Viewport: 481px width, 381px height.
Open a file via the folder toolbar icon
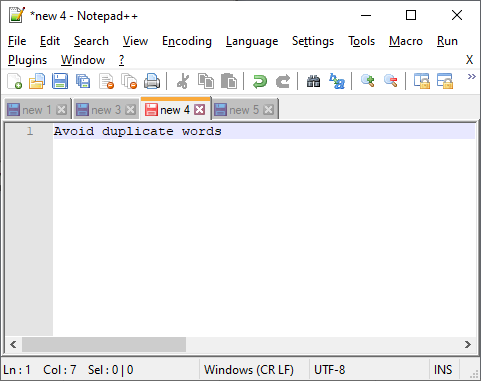tap(37, 81)
